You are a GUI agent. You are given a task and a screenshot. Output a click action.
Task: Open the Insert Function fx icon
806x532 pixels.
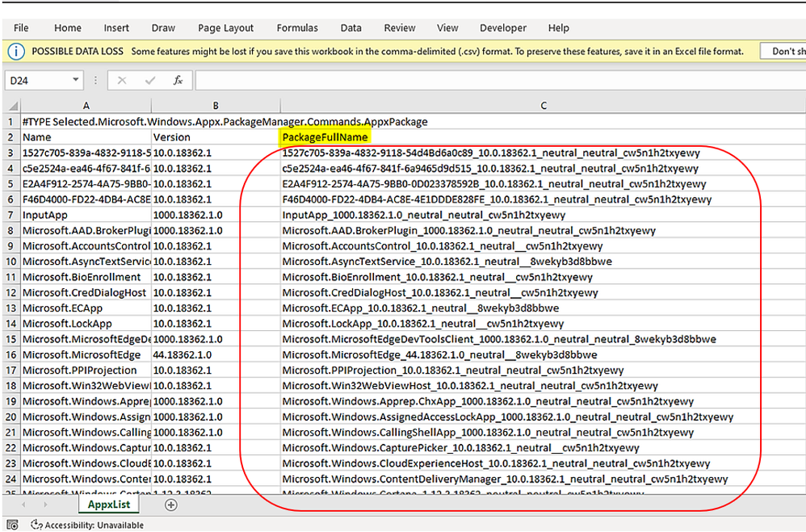[x=178, y=81]
